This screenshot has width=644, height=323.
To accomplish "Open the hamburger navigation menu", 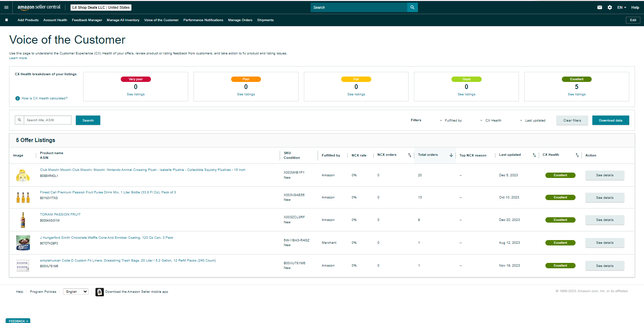I will coord(6,7).
